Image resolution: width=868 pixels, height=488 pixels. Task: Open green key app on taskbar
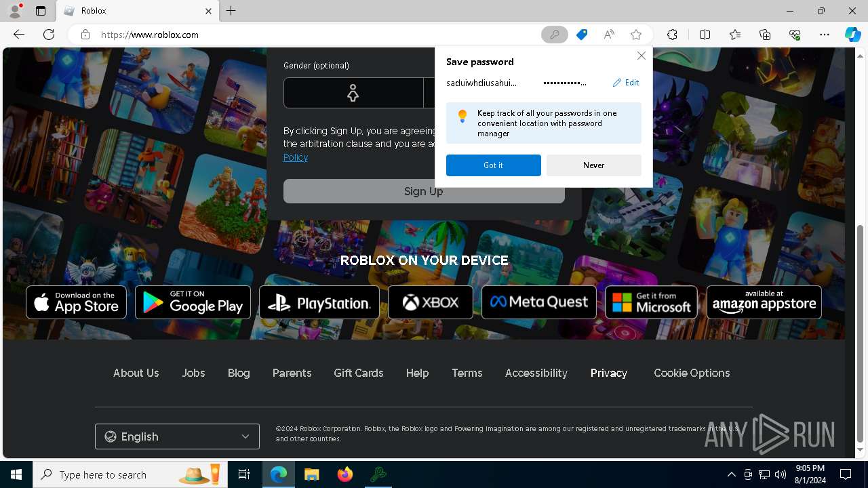point(378,474)
